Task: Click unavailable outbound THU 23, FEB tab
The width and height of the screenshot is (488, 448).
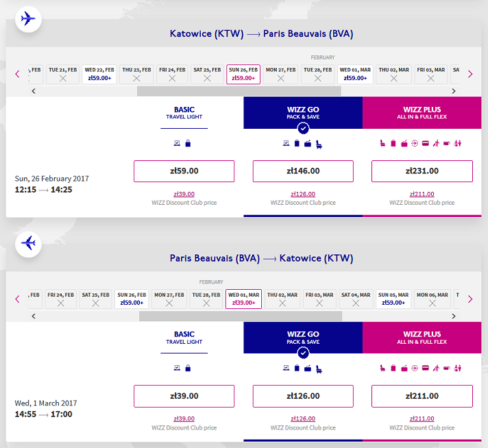Action: point(136,74)
